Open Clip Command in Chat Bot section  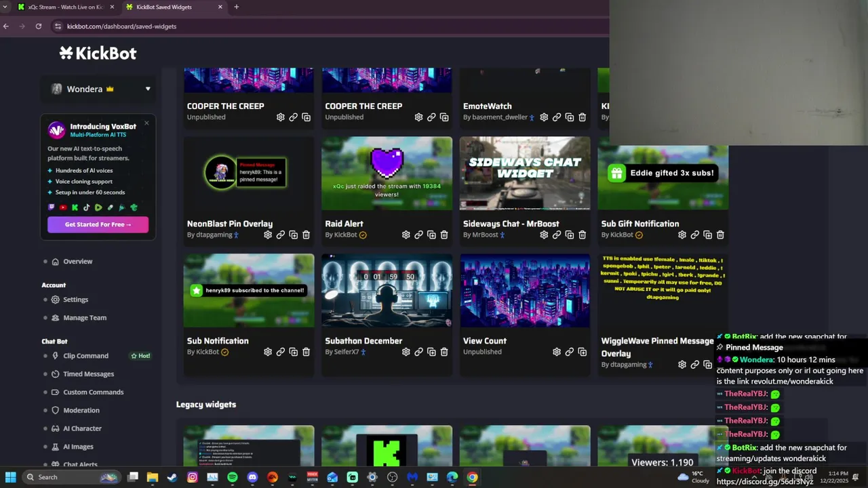(85, 356)
